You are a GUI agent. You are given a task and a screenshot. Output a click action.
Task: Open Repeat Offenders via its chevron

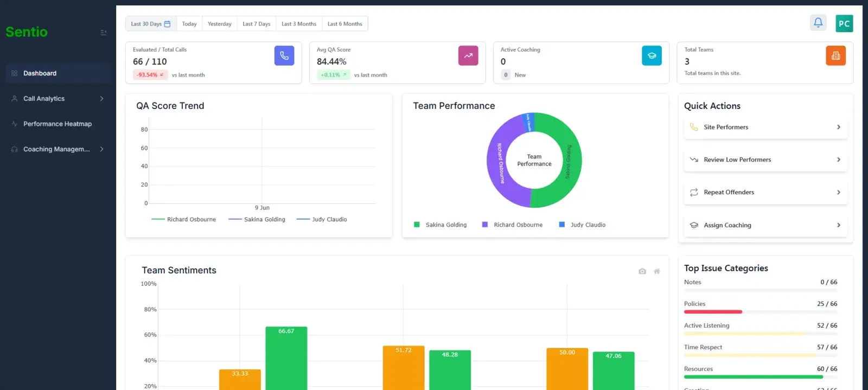click(x=839, y=193)
